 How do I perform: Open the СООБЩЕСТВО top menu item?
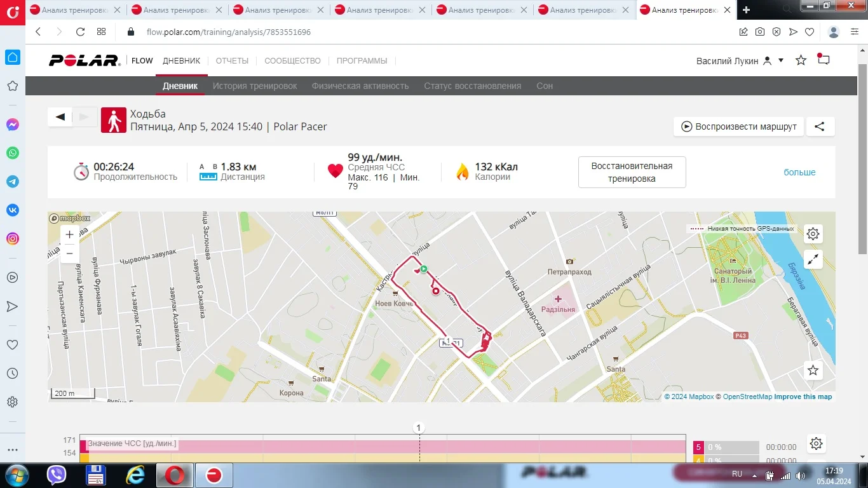tap(292, 61)
